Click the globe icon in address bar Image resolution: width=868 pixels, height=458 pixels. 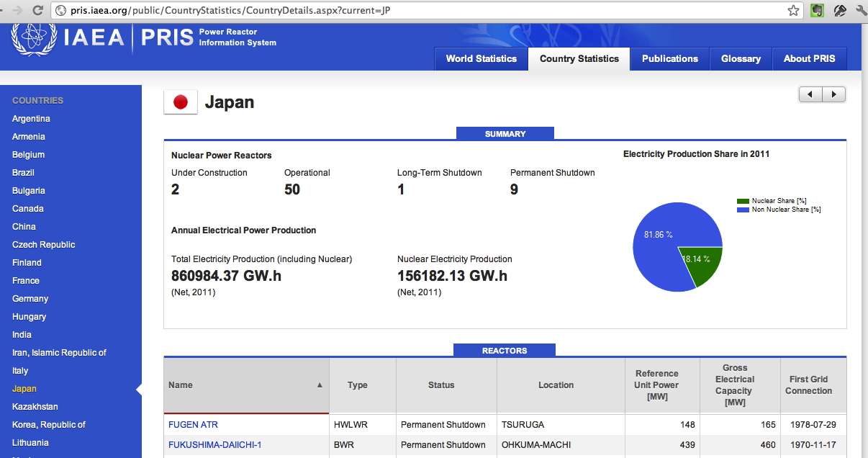coord(60,11)
